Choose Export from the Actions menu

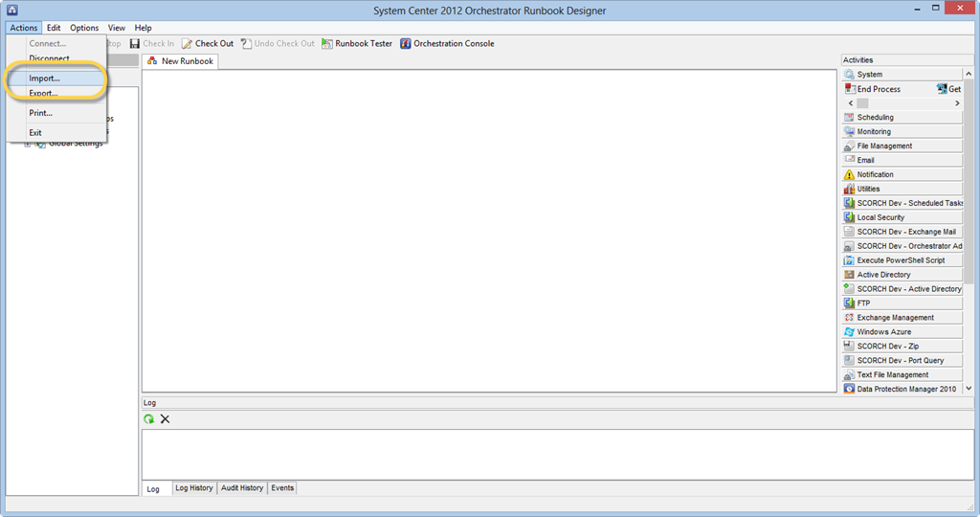pyautogui.click(x=43, y=94)
